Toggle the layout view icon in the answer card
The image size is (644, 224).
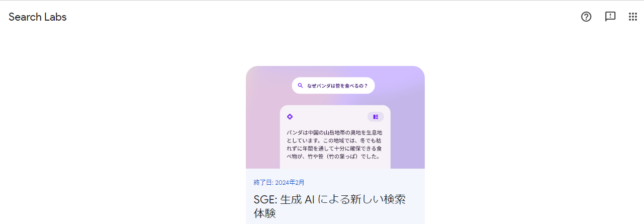coord(376,117)
